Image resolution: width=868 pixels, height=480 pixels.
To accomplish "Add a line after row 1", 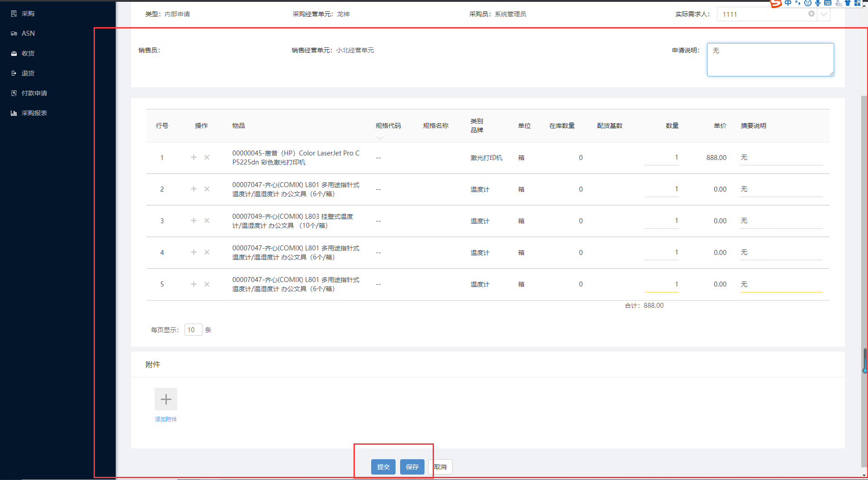I will (193, 157).
